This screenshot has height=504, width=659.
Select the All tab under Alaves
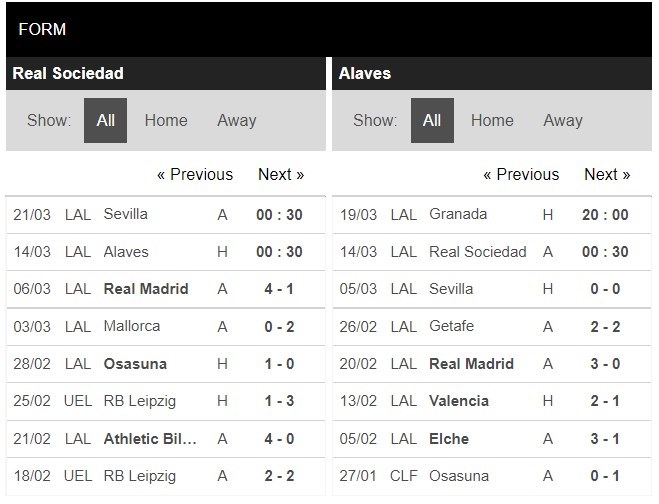click(x=432, y=121)
